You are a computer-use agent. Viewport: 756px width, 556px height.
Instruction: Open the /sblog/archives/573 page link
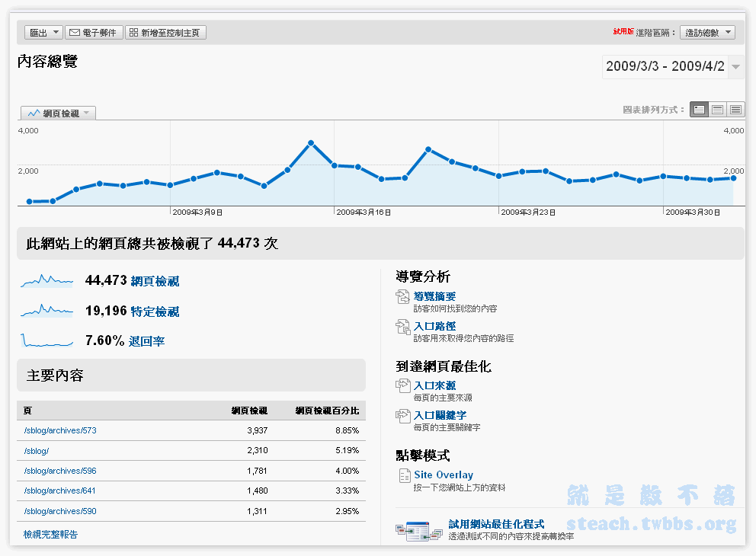[60, 430]
